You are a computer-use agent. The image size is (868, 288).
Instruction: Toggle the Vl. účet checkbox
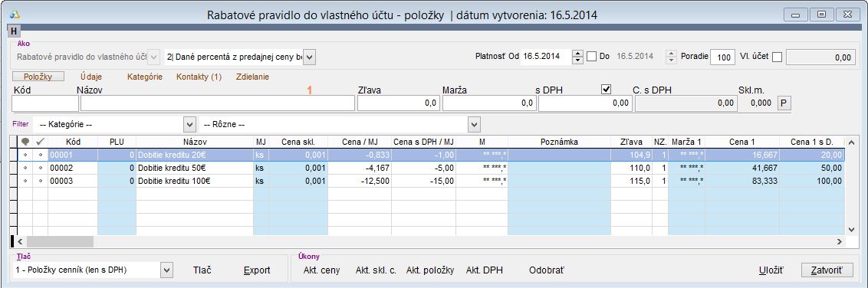[x=778, y=57]
